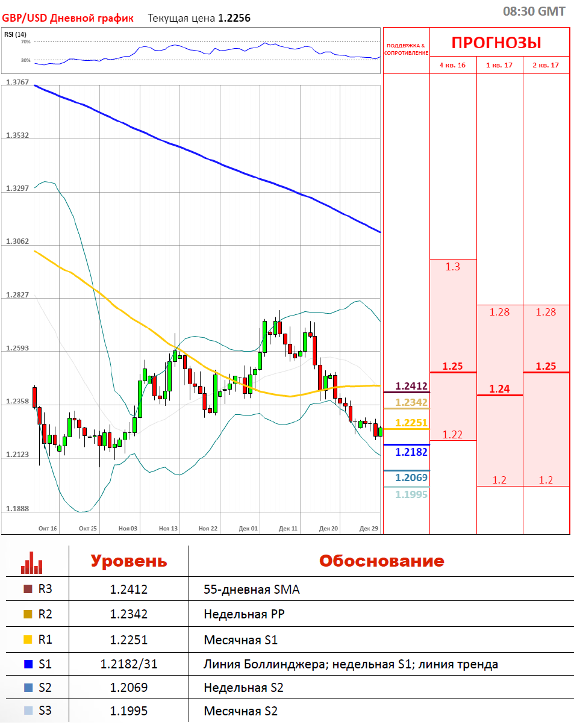
Task: Click the 08:30 GMT timestamp
Action: coord(534,11)
